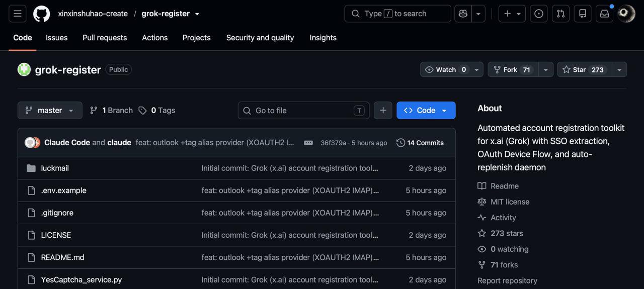The width and height of the screenshot is (644, 289).
Task: Open the Actions tab
Action: 155,38
